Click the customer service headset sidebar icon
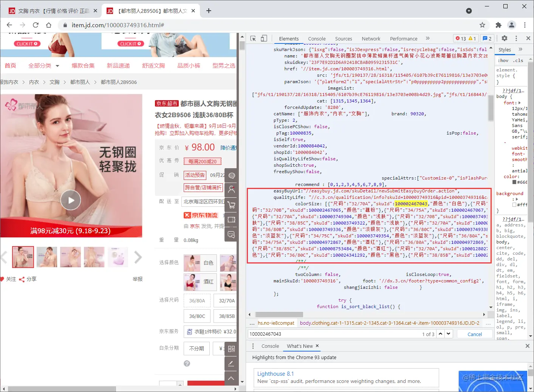 [x=231, y=175]
